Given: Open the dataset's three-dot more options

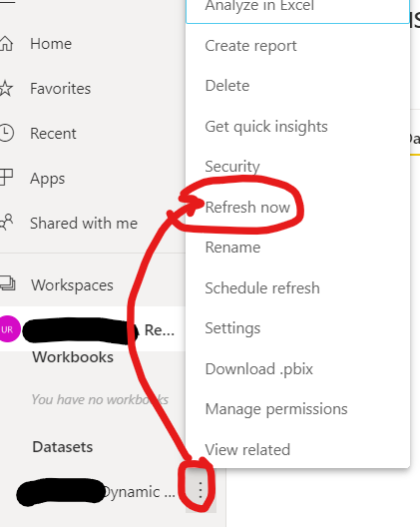Looking at the screenshot, I should click(201, 489).
